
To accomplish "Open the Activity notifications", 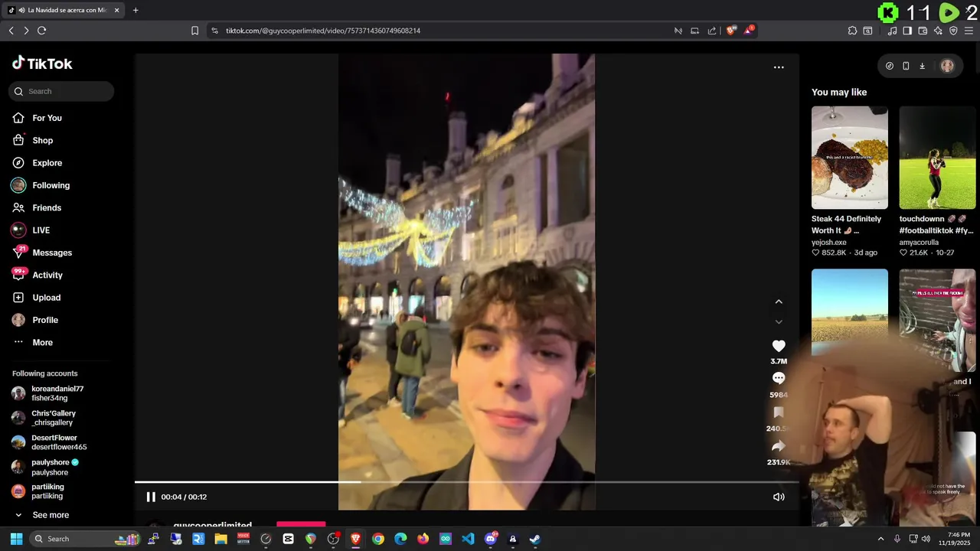I will coord(47,275).
